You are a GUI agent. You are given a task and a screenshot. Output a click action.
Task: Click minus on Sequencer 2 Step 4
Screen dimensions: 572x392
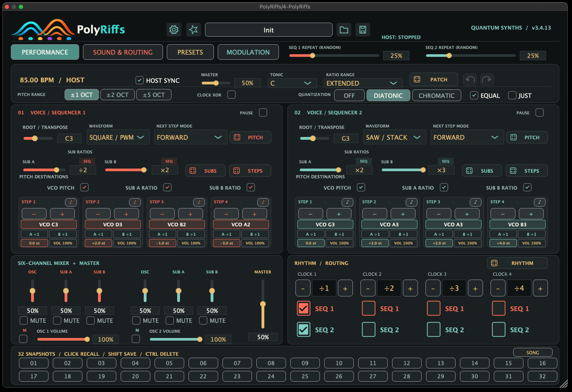click(x=502, y=214)
